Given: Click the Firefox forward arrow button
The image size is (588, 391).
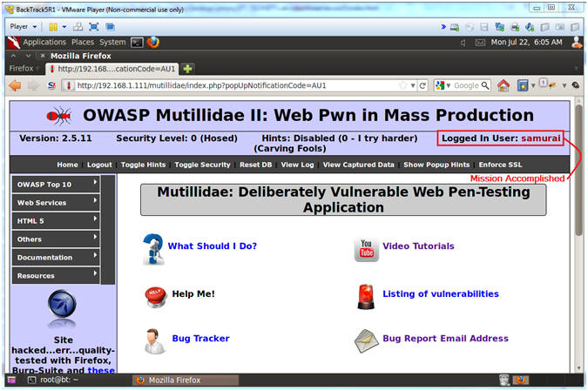Looking at the screenshot, I should tap(34, 85).
